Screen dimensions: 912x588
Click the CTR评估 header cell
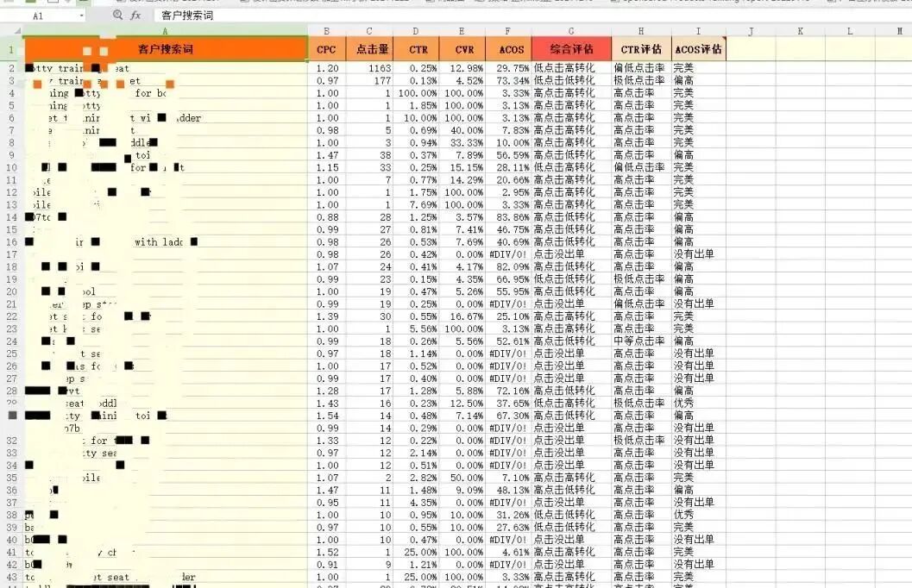coord(641,49)
